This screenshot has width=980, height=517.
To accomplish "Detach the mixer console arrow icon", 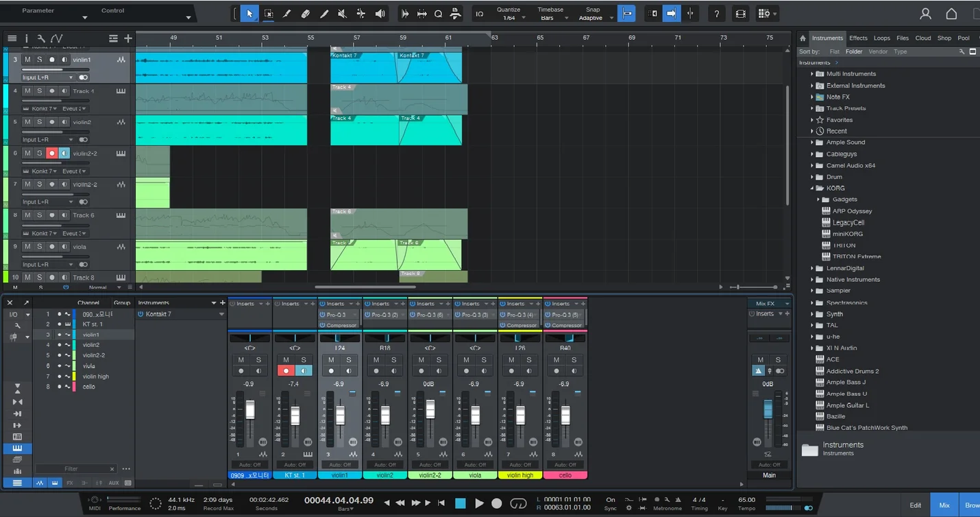I will coord(27,302).
